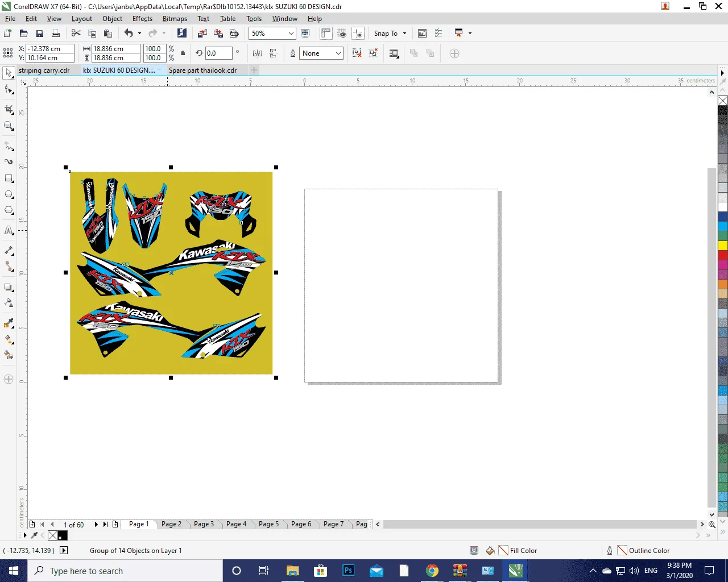
Task: Expand the document palette flyout arrow
Action: point(25,535)
